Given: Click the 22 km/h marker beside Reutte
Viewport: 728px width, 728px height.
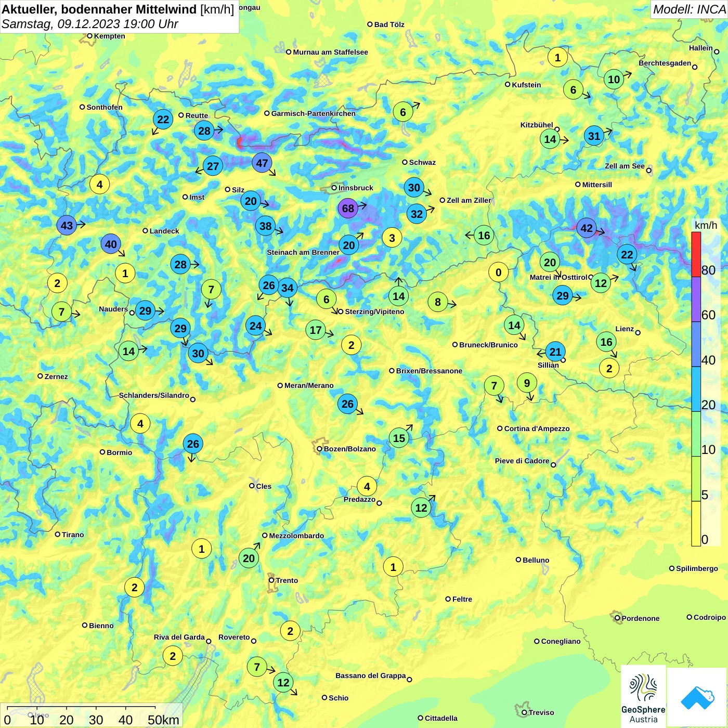Looking at the screenshot, I should click(x=163, y=120).
